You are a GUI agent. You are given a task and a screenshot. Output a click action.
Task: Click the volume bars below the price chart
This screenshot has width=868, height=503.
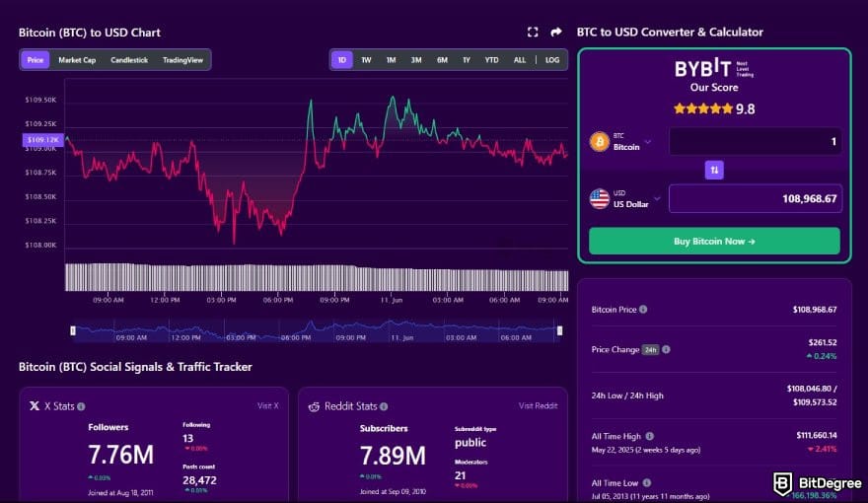tap(317, 277)
